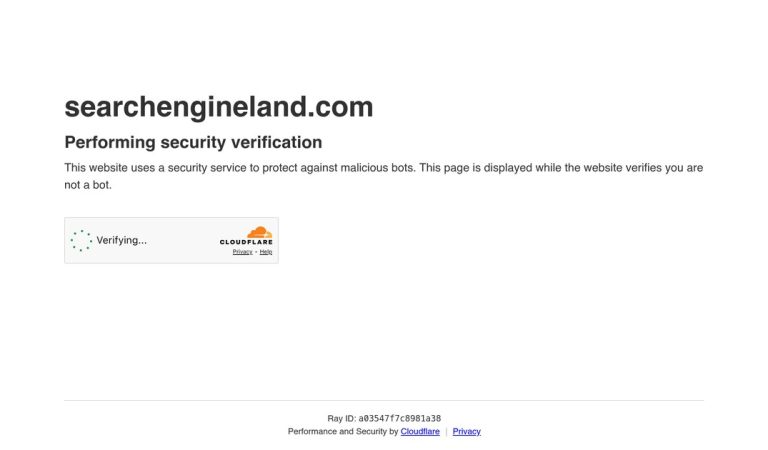Open the Privacy link inside verification widget
This screenshot has height=450, width=768.
pyautogui.click(x=242, y=252)
